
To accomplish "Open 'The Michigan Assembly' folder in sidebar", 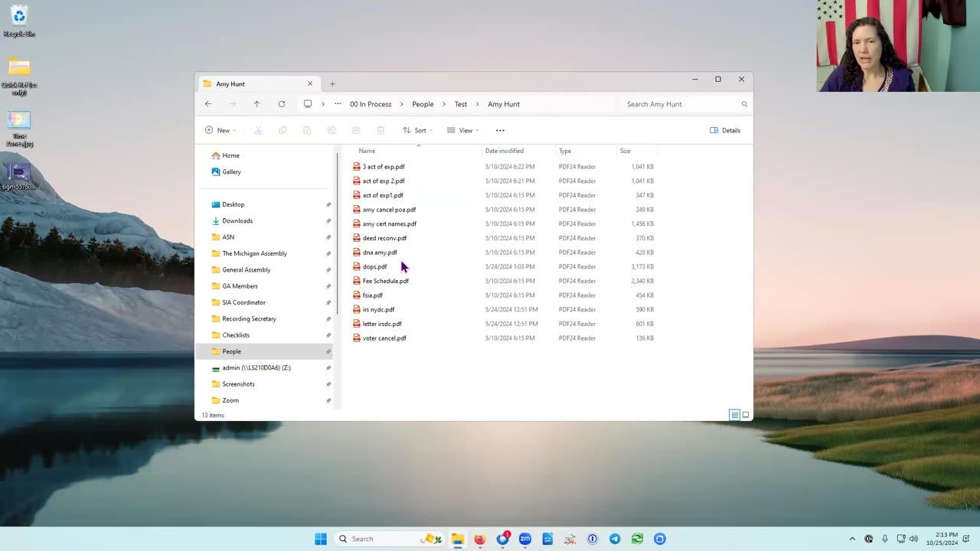I will (x=254, y=253).
